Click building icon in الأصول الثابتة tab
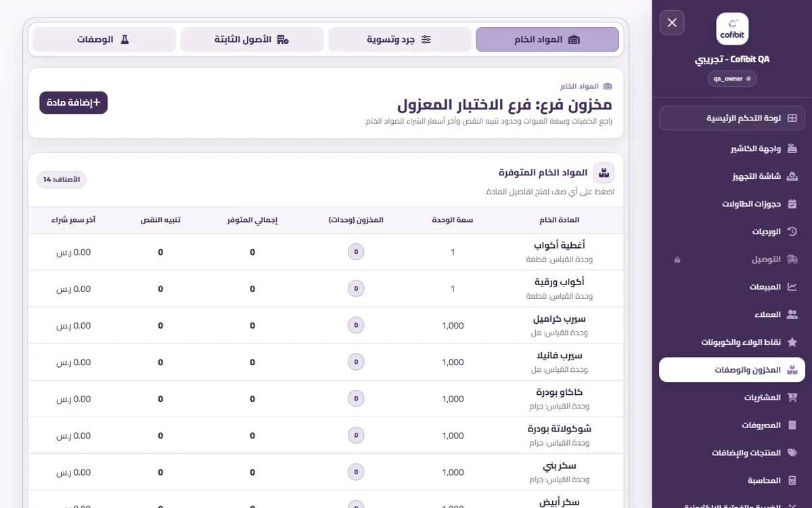812x508 pixels. (x=283, y=40)
